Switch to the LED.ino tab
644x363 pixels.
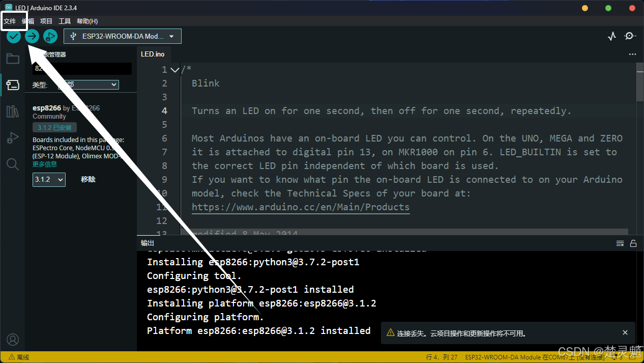click(153, 54)
